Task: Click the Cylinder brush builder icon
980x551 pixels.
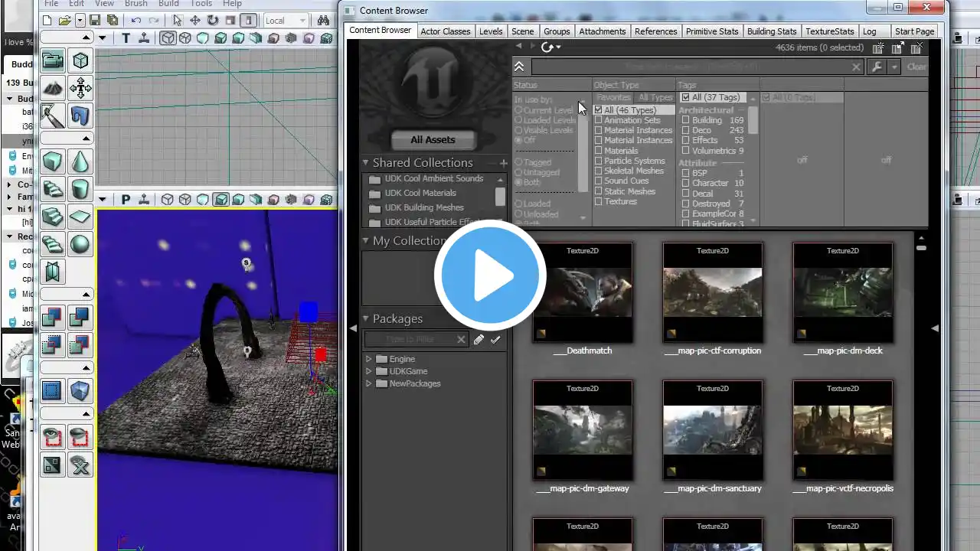Action: coord(80,188)
